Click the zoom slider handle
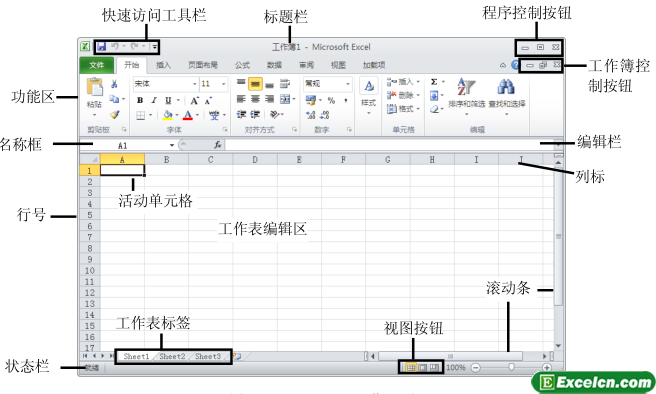Viewport: 656px width, 394px height. pos(511,367)
